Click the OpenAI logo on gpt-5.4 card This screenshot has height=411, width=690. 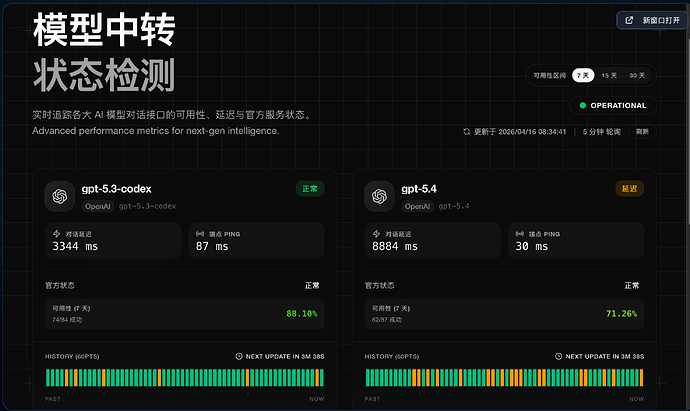coord(379,196)
